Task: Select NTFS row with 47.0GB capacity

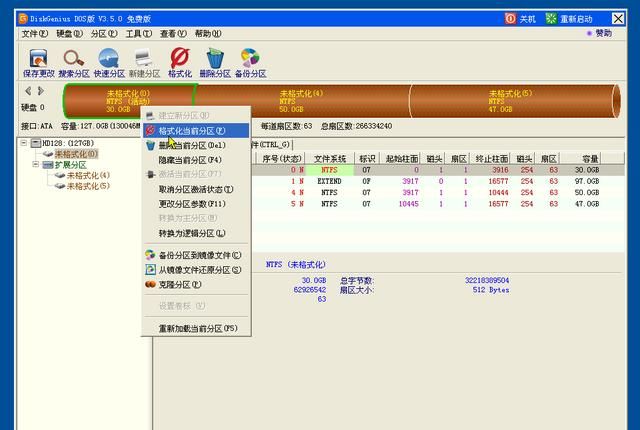Action: tap(438, 204)
